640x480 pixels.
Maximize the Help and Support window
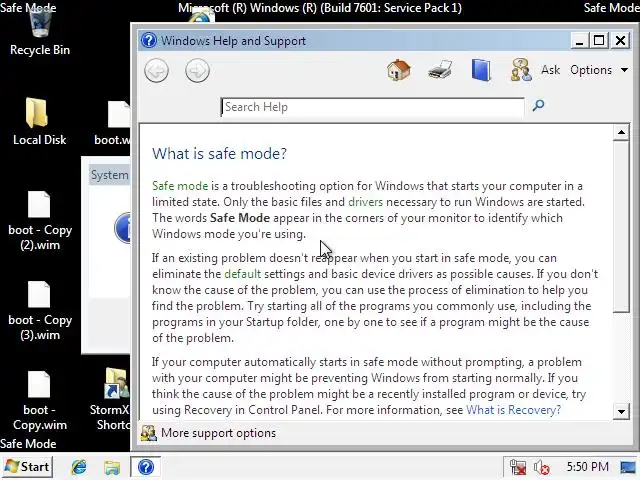[599, 41]
